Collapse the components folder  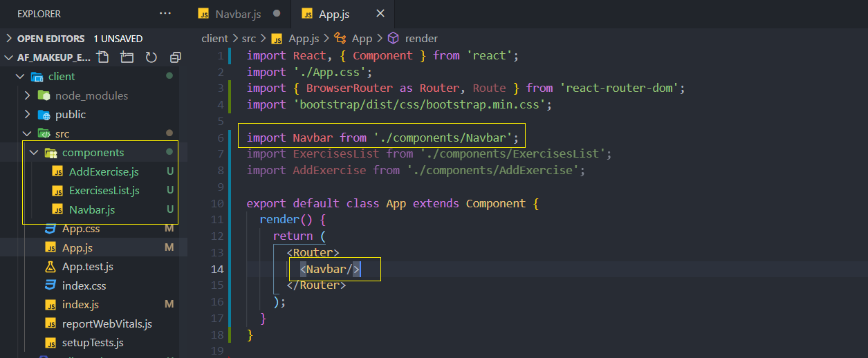click(x=33, y=152)
